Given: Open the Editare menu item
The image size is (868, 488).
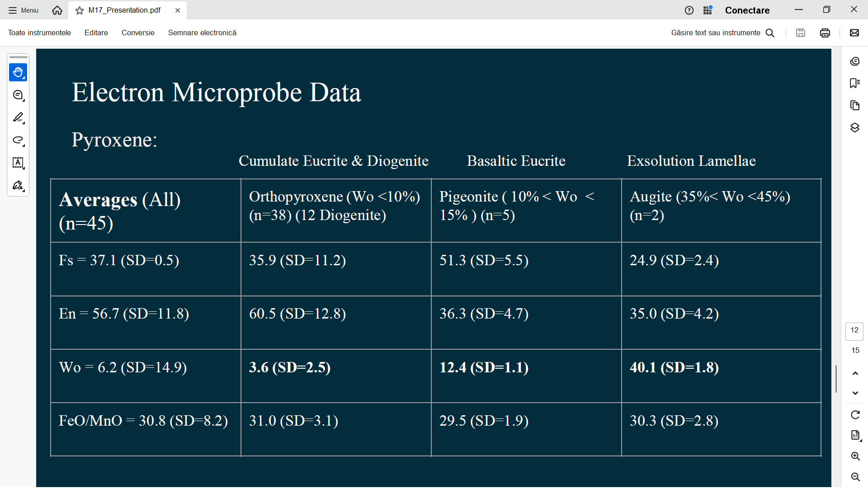Looking at the screenshot, I should (x=96, y=33).
